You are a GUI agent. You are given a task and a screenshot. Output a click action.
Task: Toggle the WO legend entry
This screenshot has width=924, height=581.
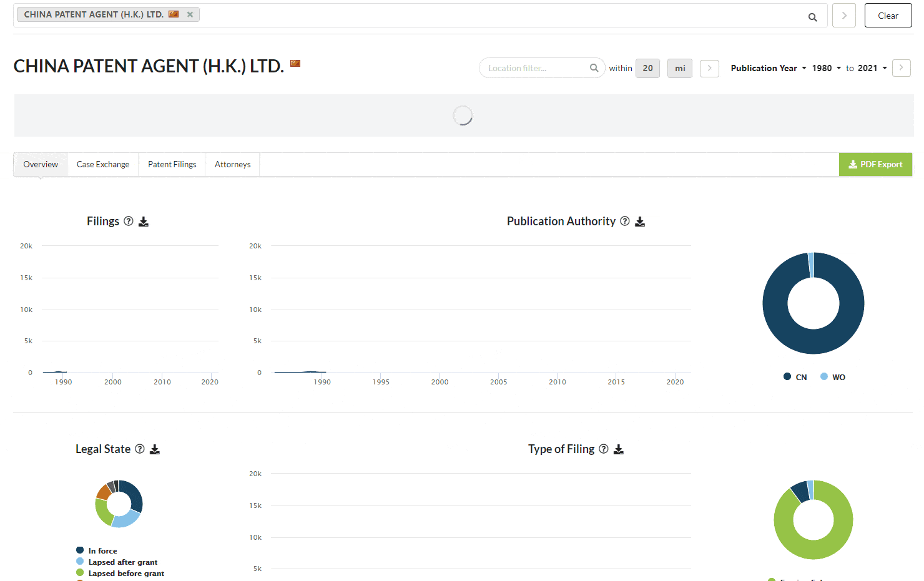click(833, 377)
